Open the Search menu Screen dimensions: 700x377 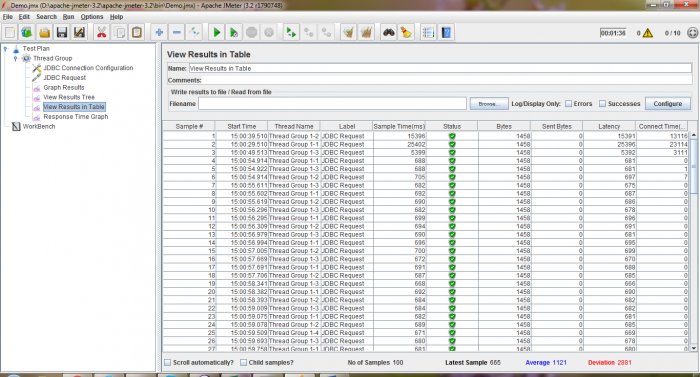[x=46, y=17]
